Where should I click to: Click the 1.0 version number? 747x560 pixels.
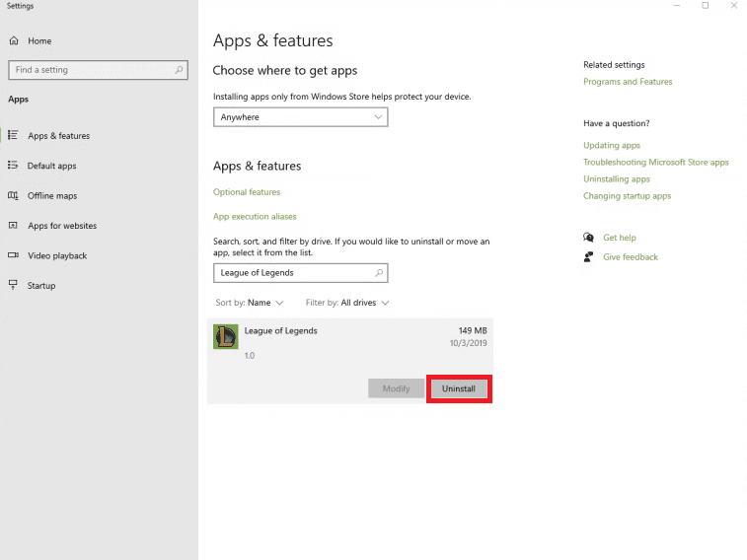pos(250,355)
